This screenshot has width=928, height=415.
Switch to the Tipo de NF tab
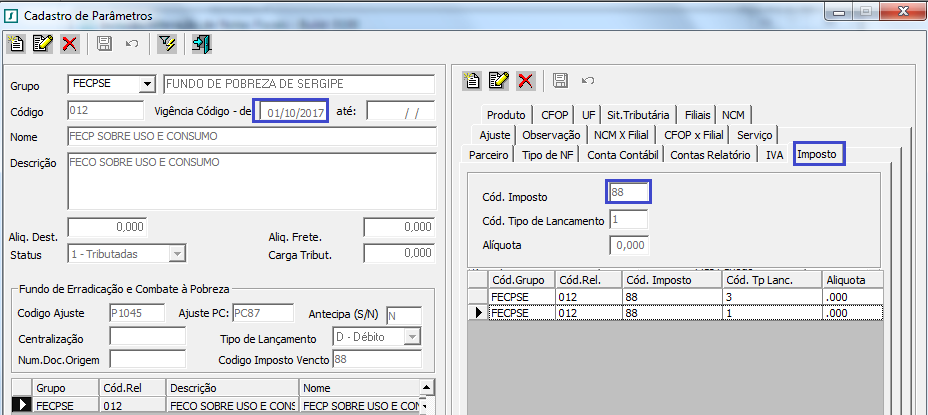click(x=548, y=155)
